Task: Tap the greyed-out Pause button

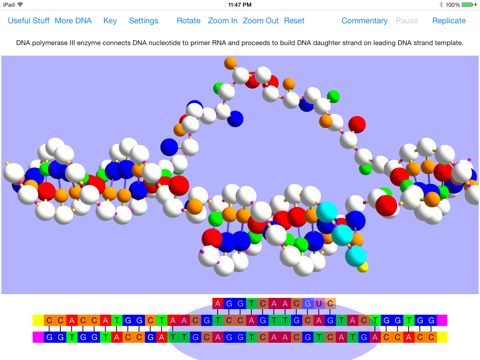Action: point(407,21)
